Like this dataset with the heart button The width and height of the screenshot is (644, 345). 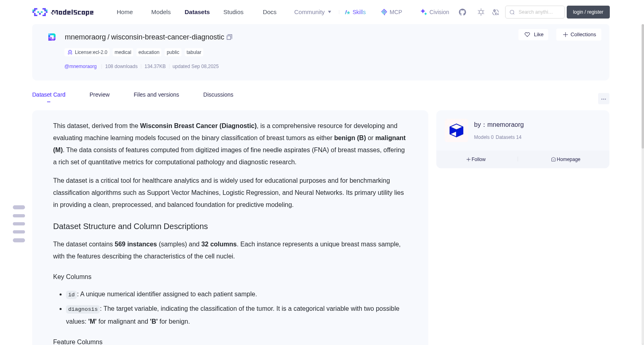[x=533, y=35]
